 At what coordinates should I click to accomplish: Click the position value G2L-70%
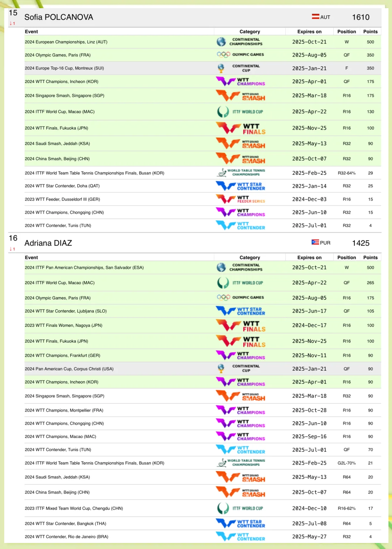coord(347,463)
